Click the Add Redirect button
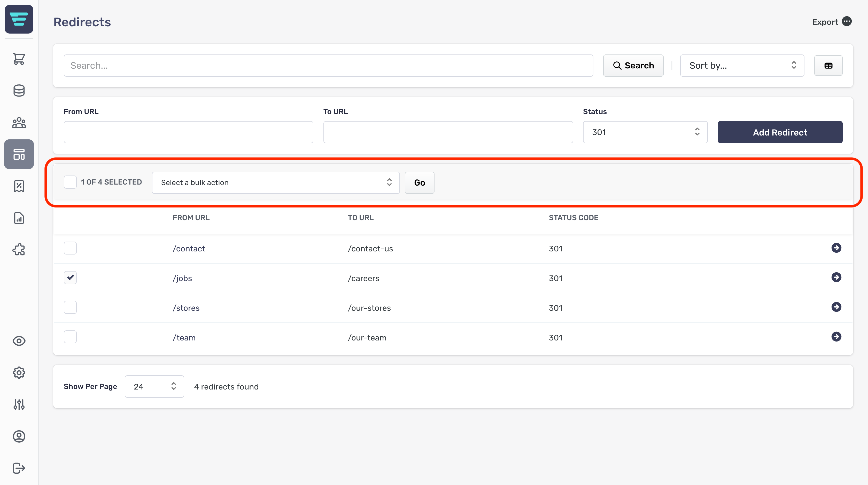This screenshot has height=485, width=868. coord(780,132)
